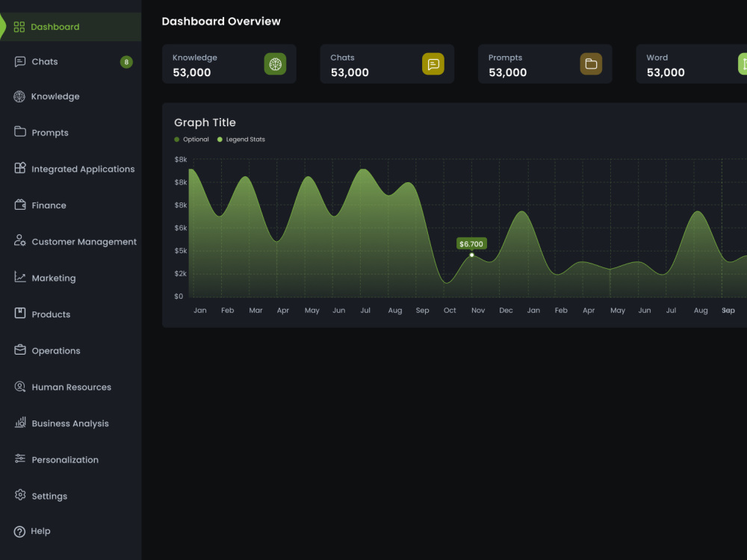This screenshot has width=747, height=560.
Task: Click the Word 53,000 stat card
Action: [691, 63]
